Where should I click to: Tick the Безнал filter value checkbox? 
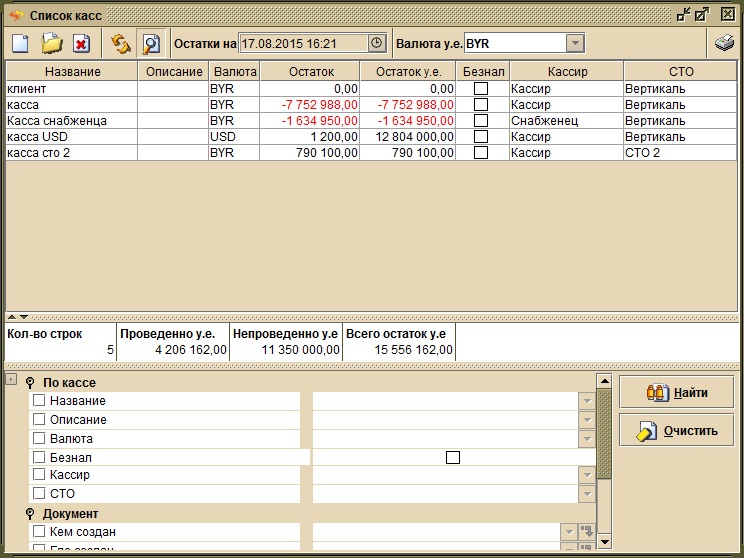tap(453, 457)
